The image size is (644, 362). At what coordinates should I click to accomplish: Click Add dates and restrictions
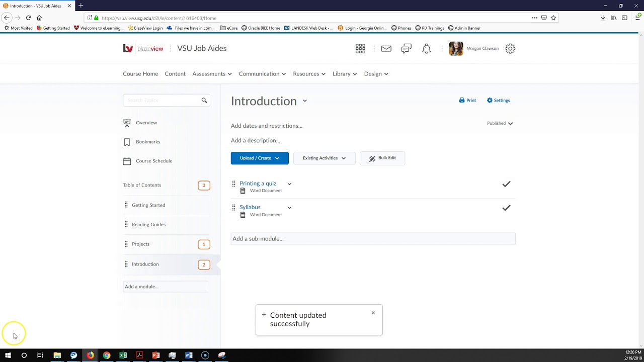click(x=267, y=126)
